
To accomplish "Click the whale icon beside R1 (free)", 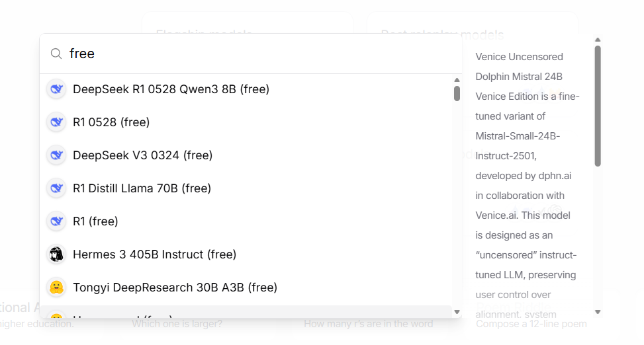I will tap(56, 221).
